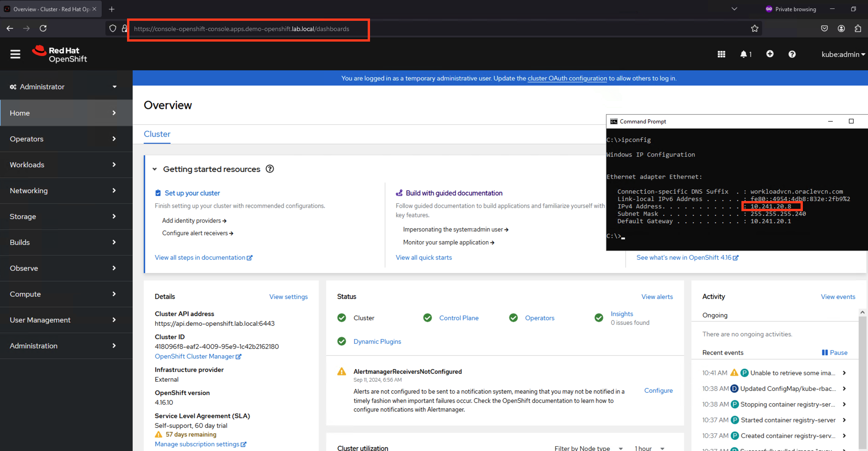Click the Set up your cluster icon

coord(158,193)
